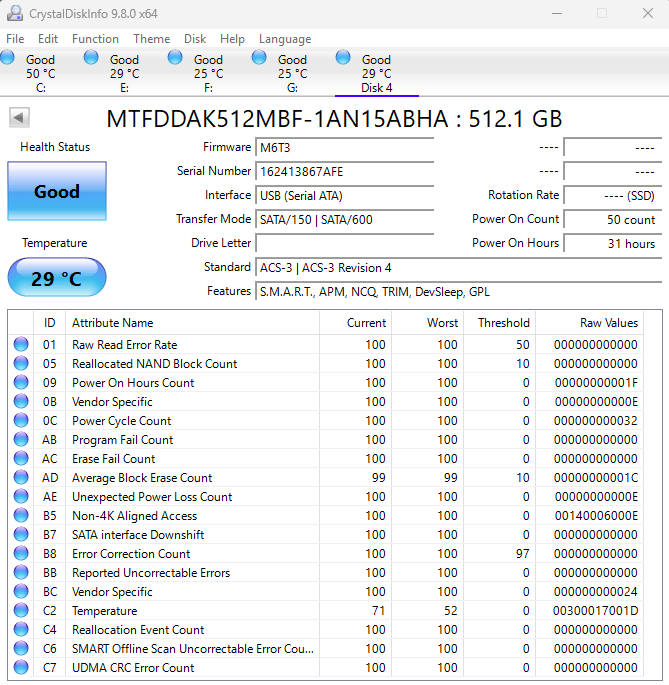
Task: Click the Firmware field showing M6T3
Action: (x=344, y=147)
